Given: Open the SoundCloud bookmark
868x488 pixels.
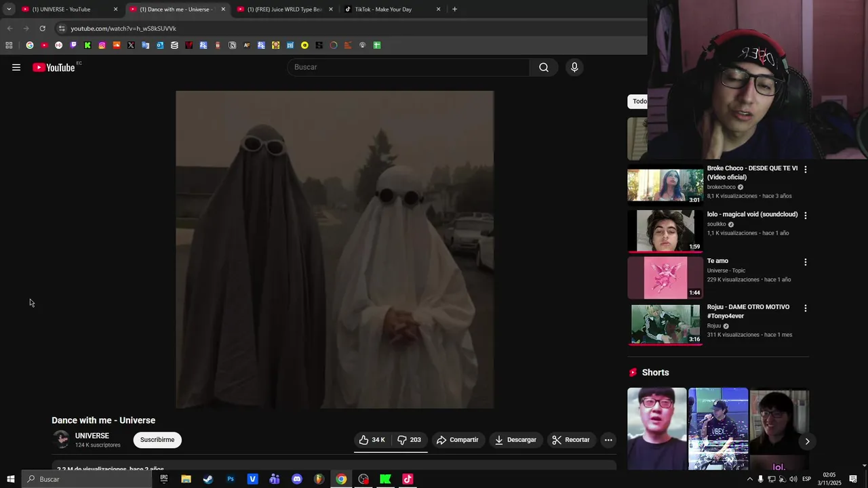Looking at the screenshot, I should 117,45.
